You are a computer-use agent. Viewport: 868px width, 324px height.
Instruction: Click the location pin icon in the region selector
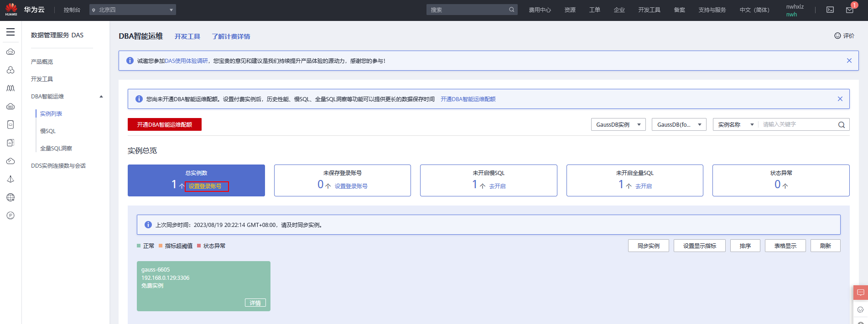(94, 10)
